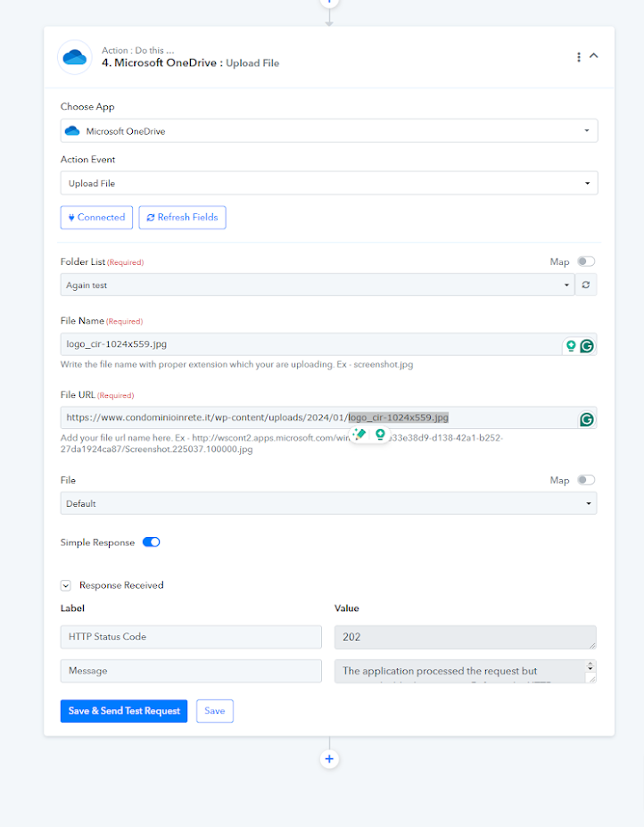Click the Save button

pyautogui.click(x=215, y=711)
